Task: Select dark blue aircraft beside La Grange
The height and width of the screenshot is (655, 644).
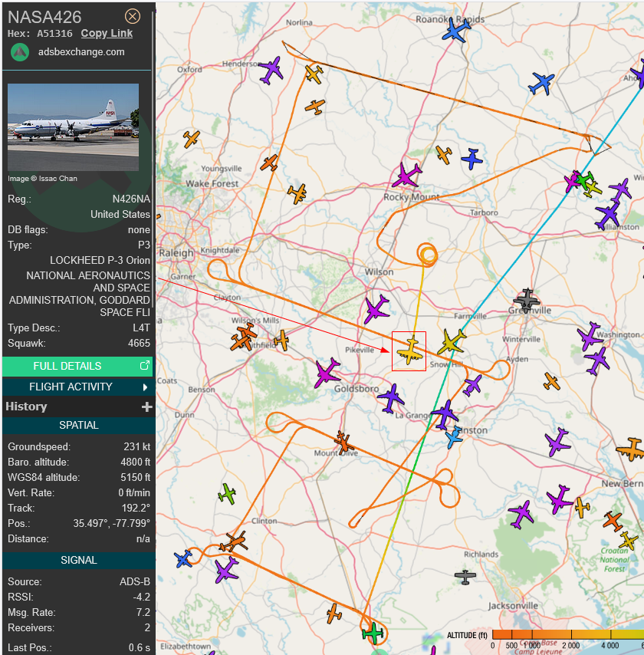Action: [445, 414]
